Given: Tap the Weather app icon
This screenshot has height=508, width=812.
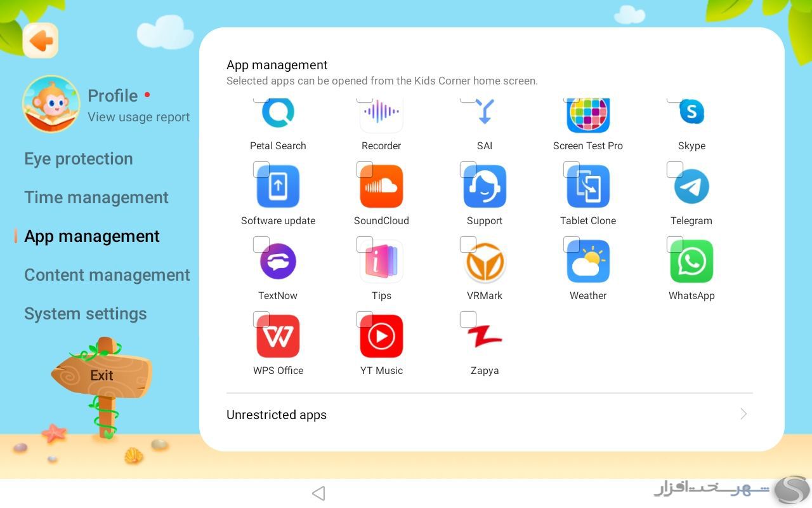Looking at the screenshot, I should tap(588, 261).
